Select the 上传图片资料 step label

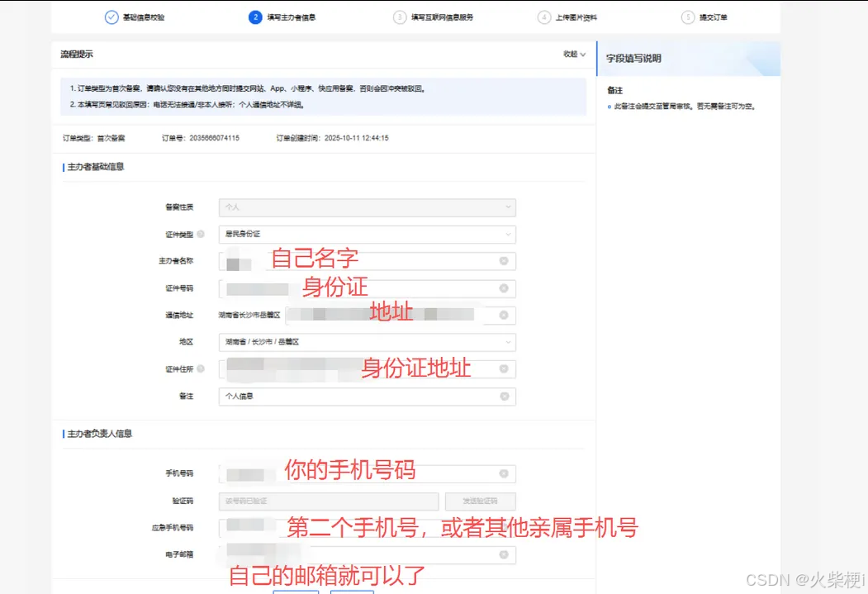(x=576, y=17)
